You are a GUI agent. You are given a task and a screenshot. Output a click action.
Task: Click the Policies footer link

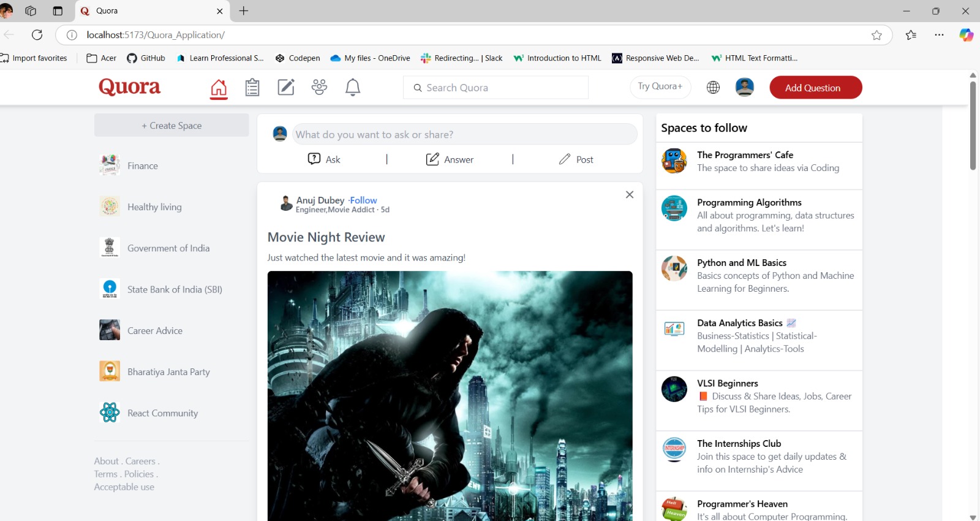click(x=139, y=474)
